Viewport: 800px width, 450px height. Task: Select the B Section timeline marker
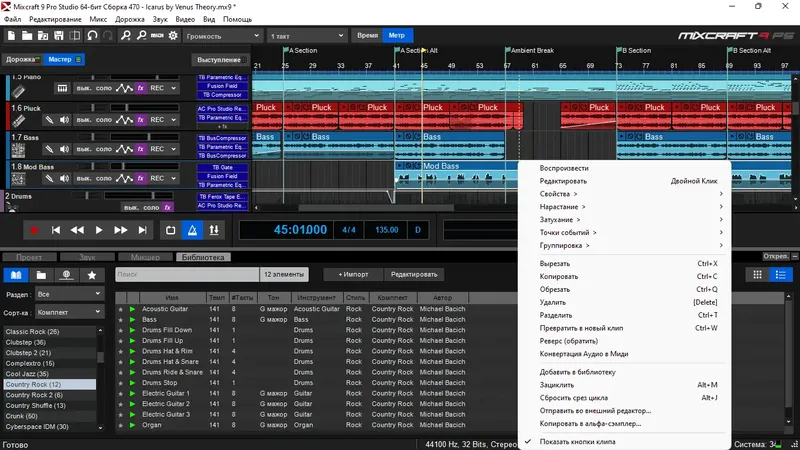(x=634, y=51)
